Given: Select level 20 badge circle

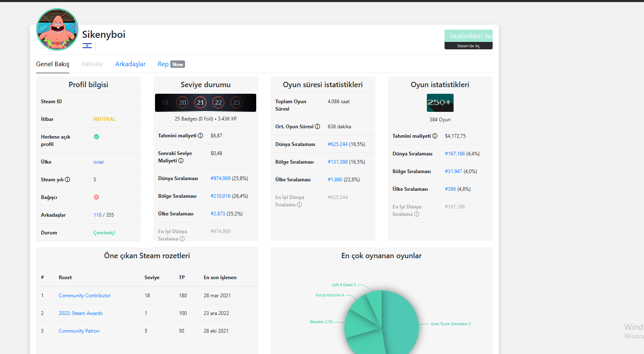Looking at the screenshot, I should pos(182,103).
